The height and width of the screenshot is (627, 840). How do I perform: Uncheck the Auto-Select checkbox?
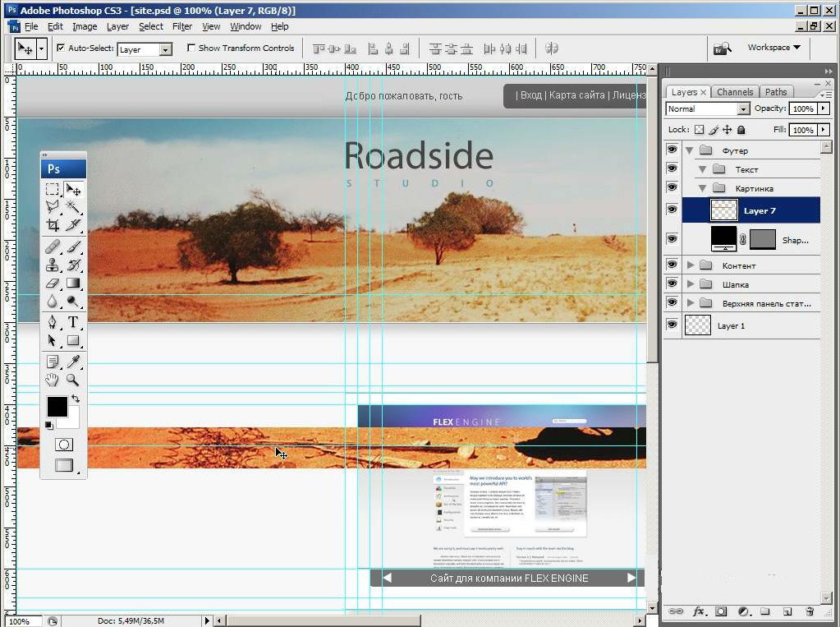[61, 48]
